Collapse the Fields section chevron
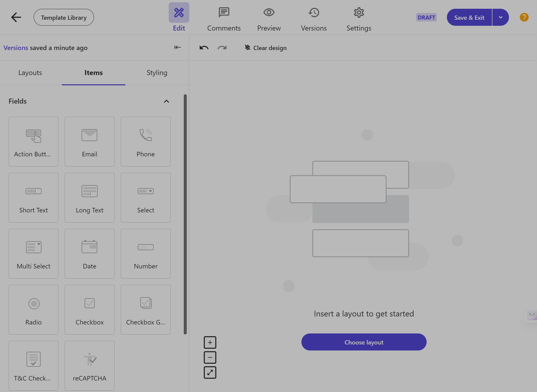537x392 pixels. pos(166,101)
